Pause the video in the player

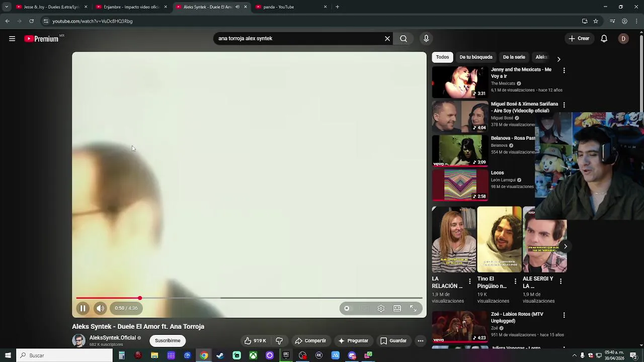click(83, 308)
